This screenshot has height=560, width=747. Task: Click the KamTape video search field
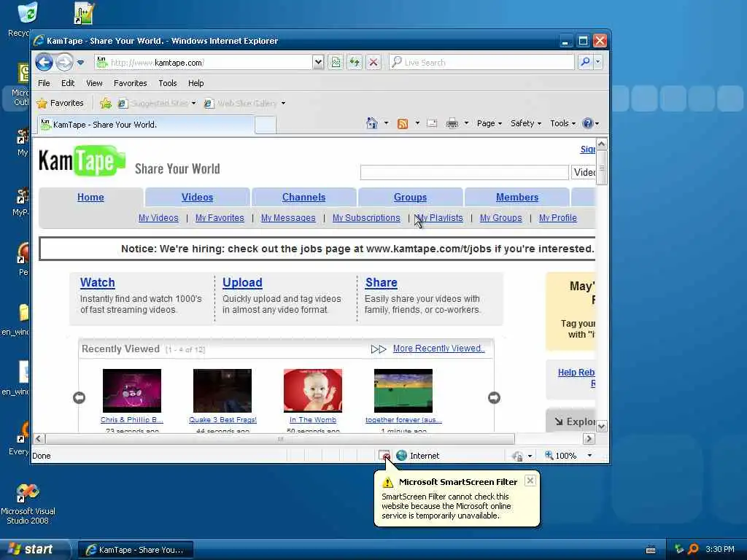[465, 172]
